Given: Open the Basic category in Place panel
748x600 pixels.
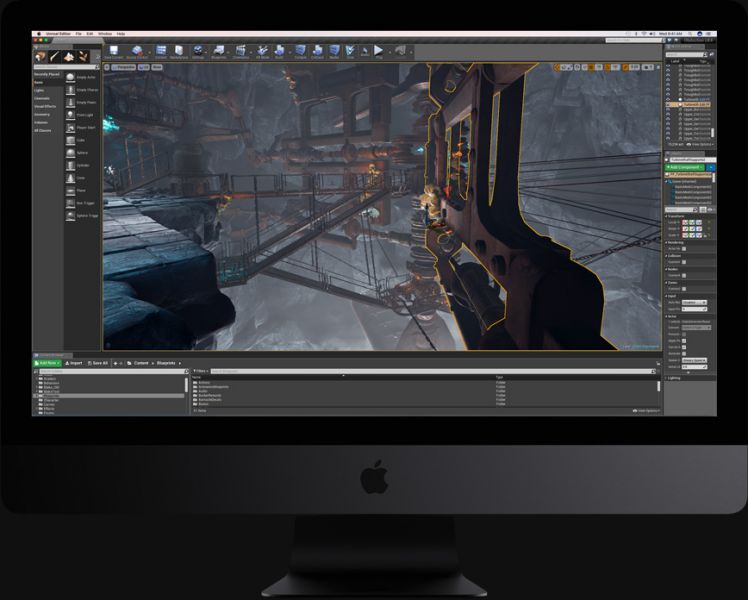Looking at the screenshot, I should [x=38, y=83].
